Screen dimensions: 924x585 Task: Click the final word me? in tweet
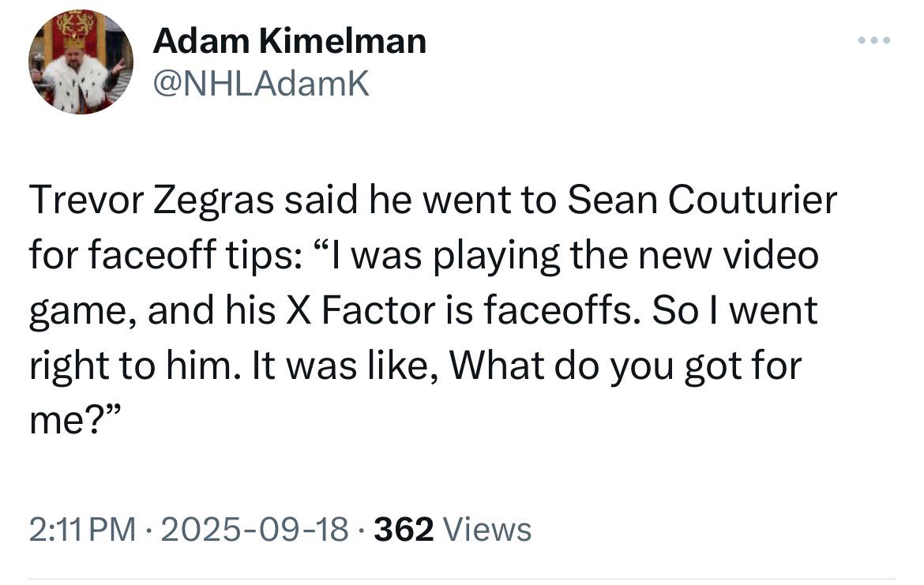(75, 419)
